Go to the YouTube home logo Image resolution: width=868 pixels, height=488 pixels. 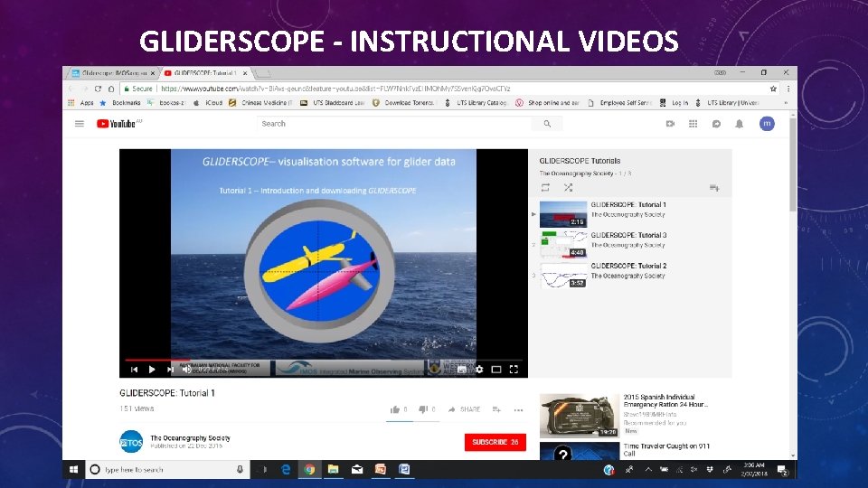(118, 124)
